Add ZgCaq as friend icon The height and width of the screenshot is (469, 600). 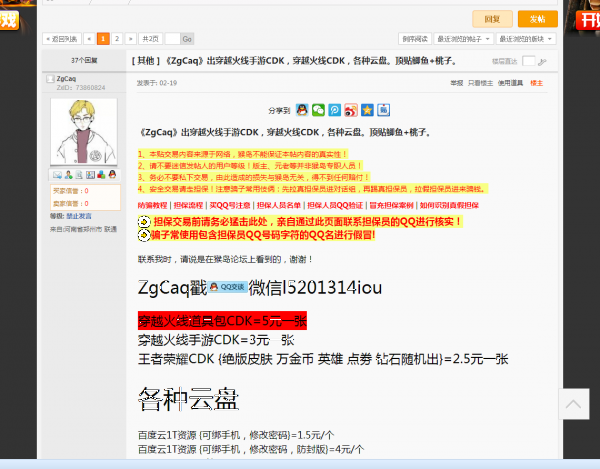tap(68, 175)
